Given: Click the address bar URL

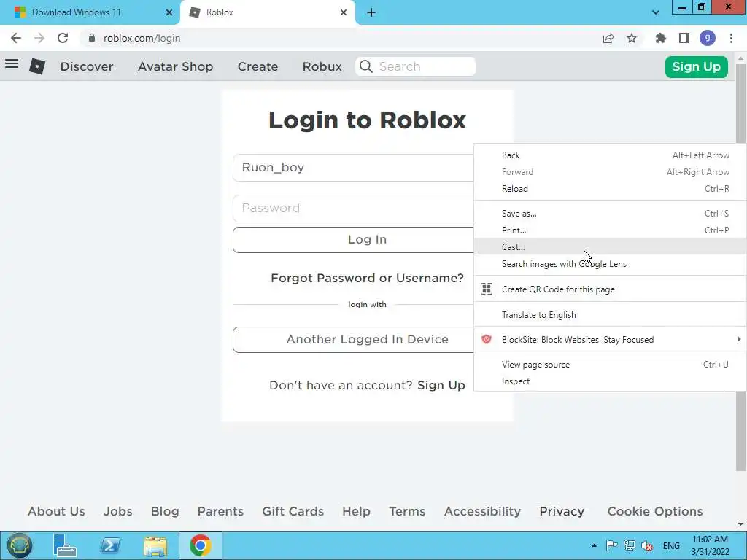Looking at the screenshot, I should (x=142, y=38).
